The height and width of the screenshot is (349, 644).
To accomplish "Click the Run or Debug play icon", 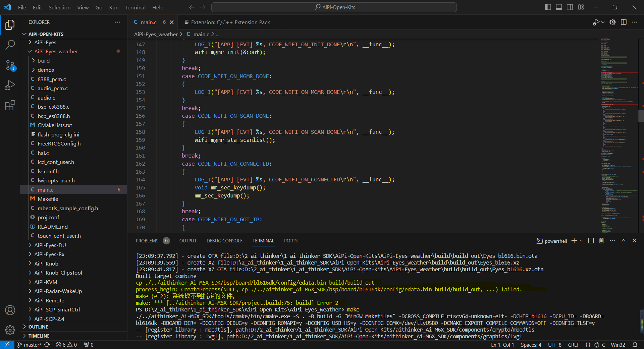I will pyautogui.click(x=596, y=22).
